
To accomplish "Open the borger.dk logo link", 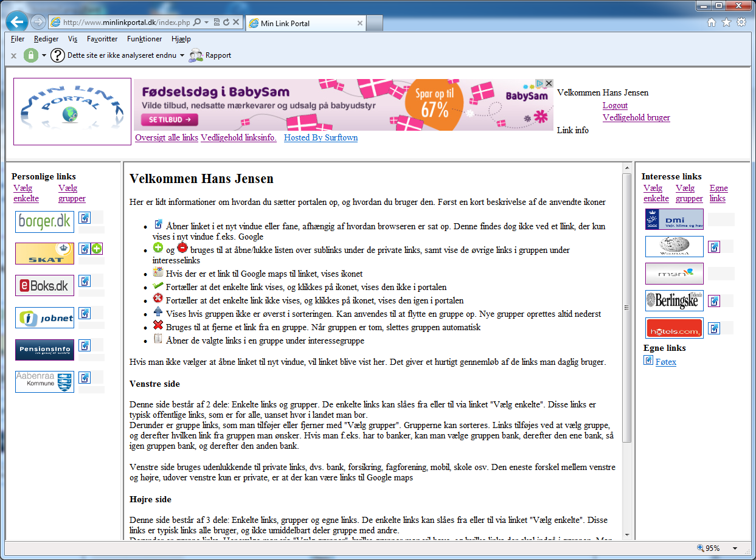I will [x=44, y=222].
